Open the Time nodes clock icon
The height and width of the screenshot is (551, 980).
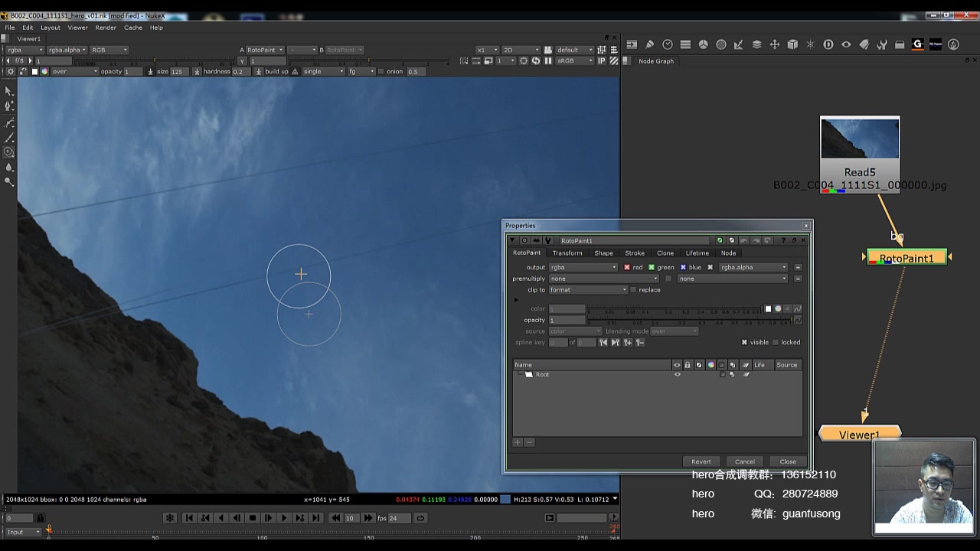[x=668, y=45]
